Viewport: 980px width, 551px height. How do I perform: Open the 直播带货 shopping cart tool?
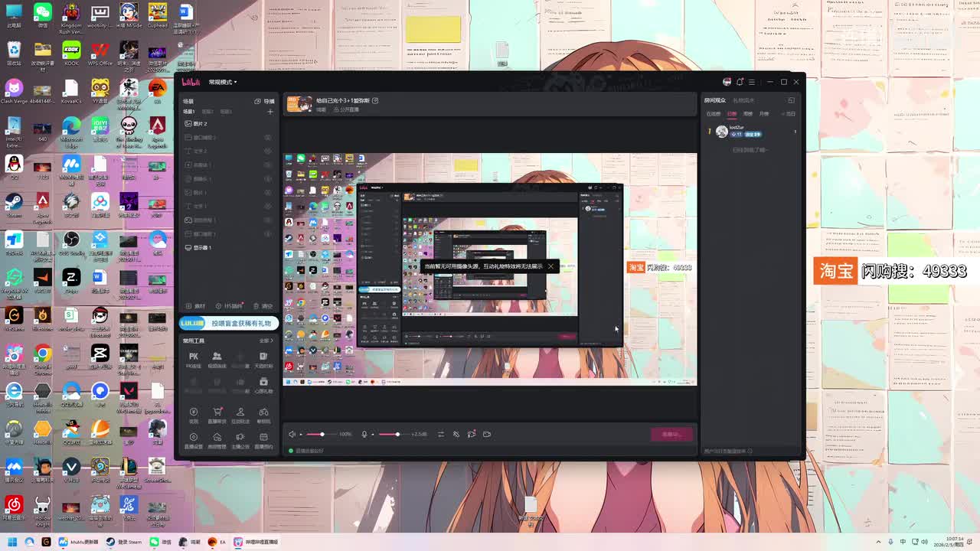click(217, 416)
